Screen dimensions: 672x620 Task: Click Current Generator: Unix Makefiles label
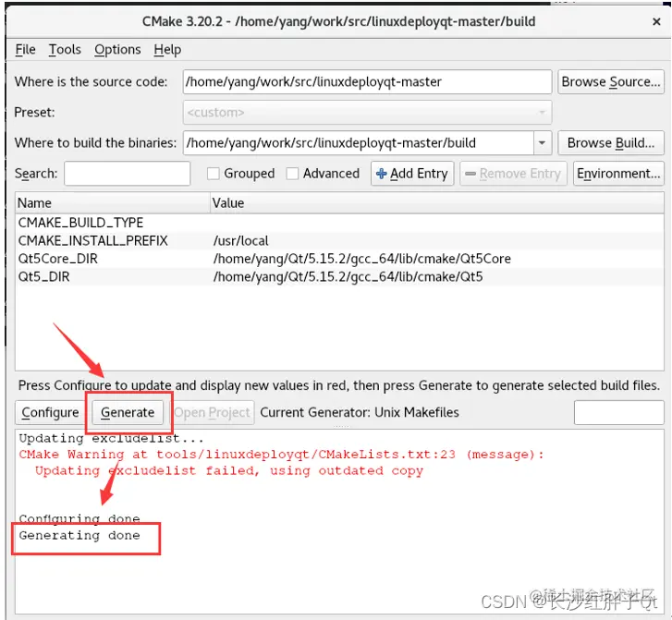[360, 413]
